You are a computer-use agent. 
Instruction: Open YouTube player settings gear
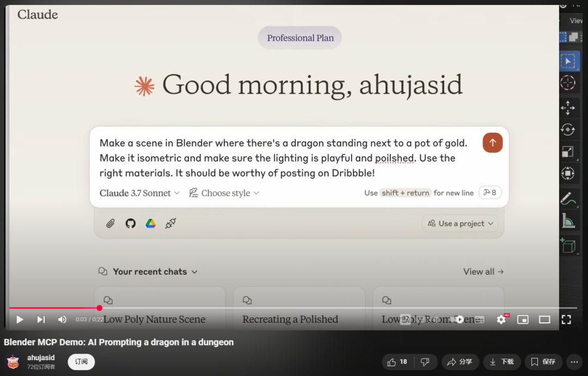point(501,319)
